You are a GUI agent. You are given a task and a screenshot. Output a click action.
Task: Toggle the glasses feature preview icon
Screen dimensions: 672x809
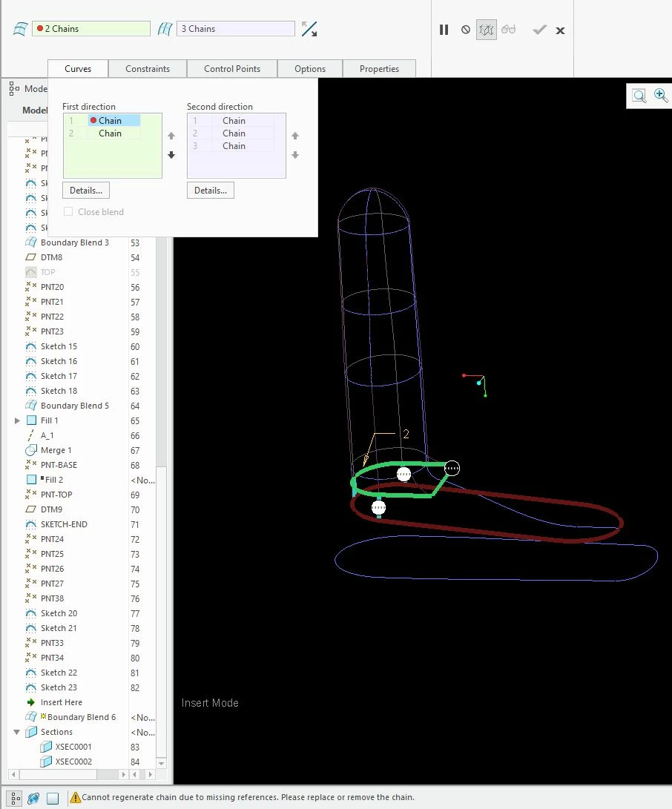click(x=508, y=30)
